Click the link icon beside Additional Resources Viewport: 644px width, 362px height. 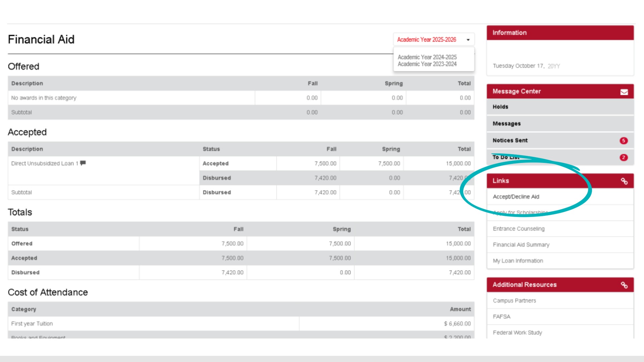click(x=625, y=285)
